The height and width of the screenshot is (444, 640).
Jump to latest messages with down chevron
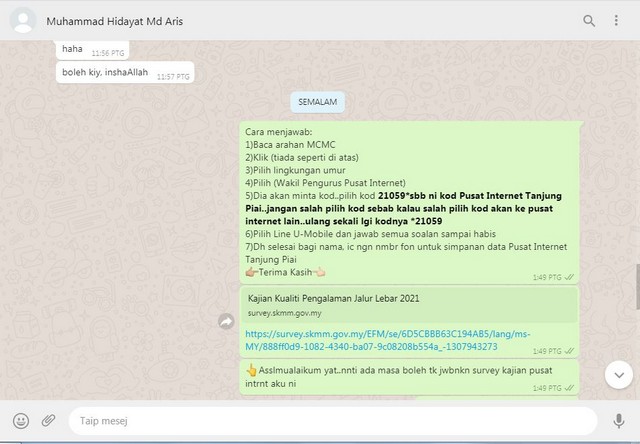point(617,373)
